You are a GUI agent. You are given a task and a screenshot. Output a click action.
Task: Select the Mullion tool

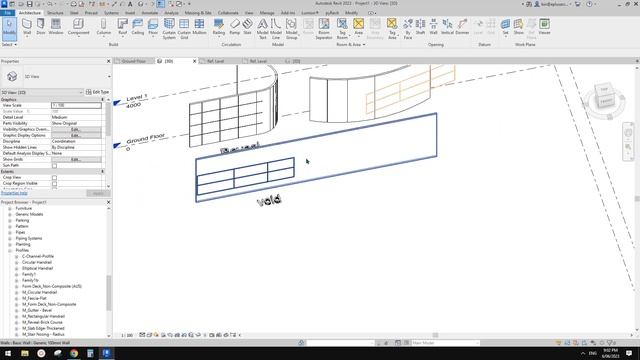coord(199,27)
